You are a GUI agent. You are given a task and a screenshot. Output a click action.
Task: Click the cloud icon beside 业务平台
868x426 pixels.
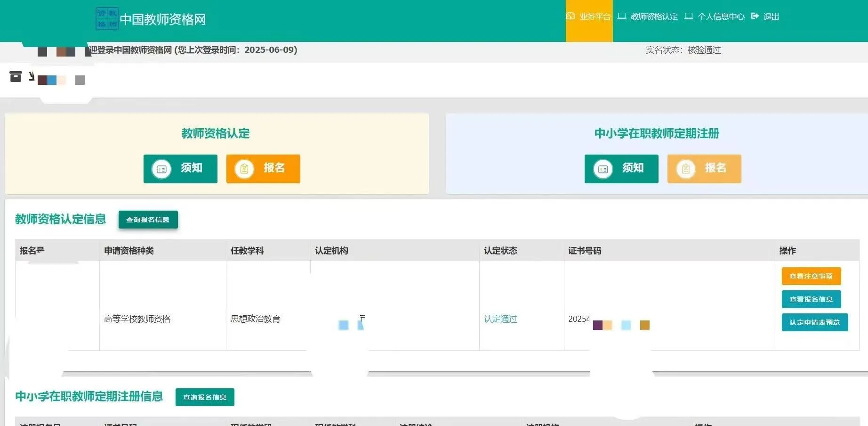coord(571,16)
